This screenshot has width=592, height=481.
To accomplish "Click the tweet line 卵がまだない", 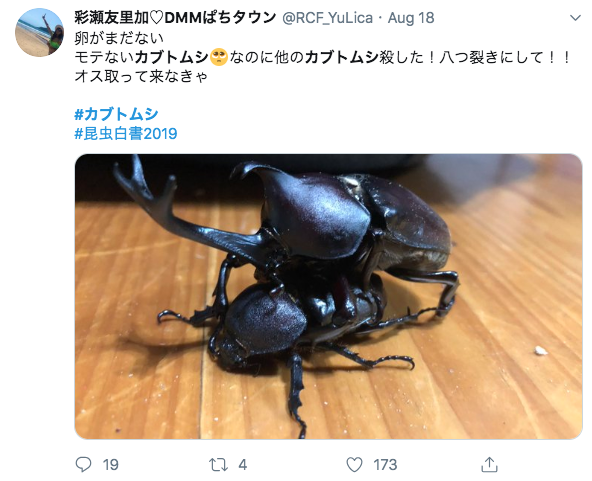I will tap(119, 38).
